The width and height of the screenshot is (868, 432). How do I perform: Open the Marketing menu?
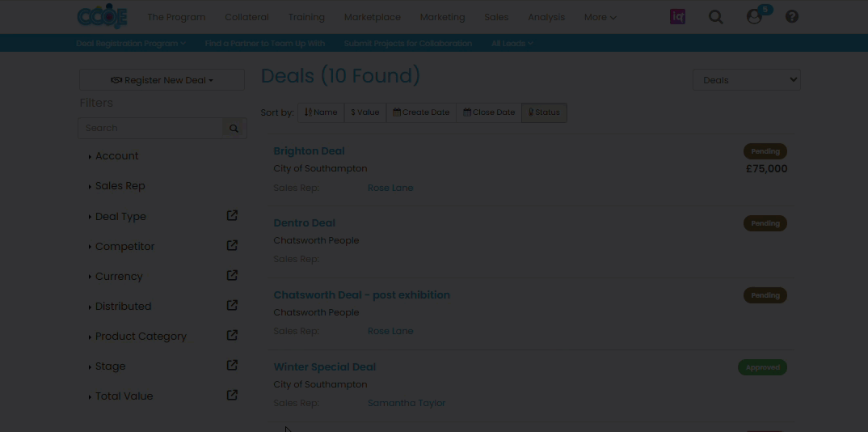click(x=442, y=17)
